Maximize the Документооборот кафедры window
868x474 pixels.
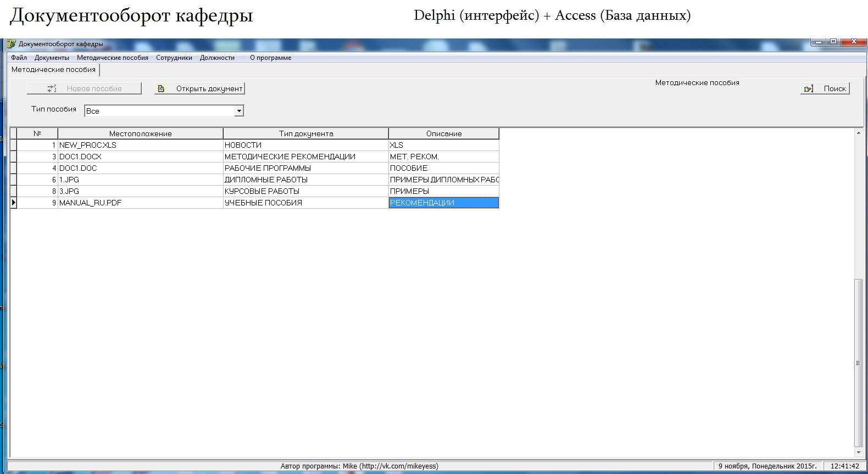(x=833, y=42)
